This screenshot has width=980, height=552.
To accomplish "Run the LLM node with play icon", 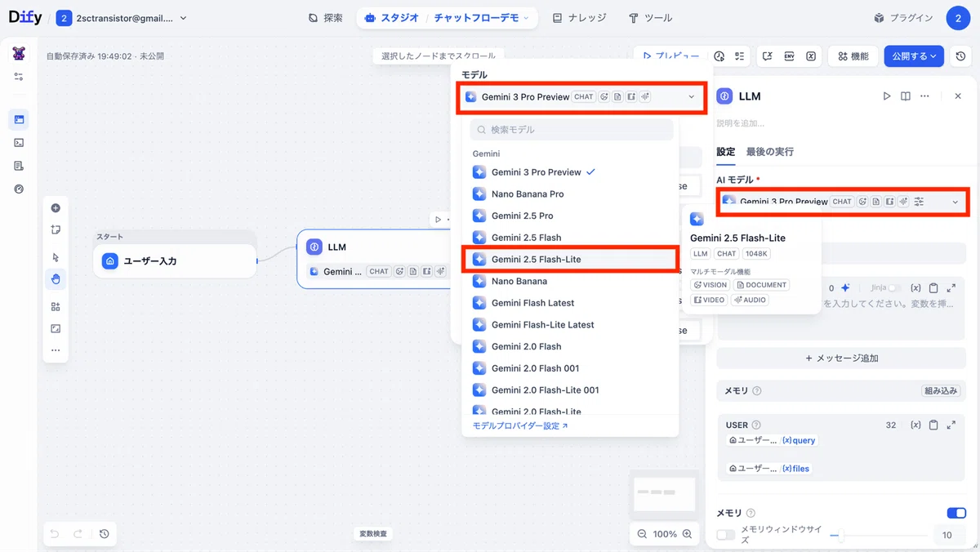I will (887, 96).
